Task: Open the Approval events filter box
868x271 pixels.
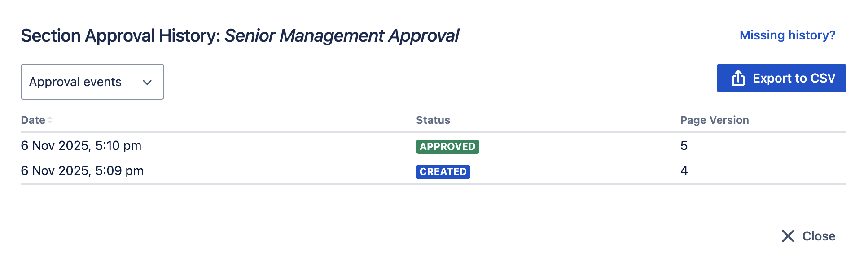Action: point(92,82)
